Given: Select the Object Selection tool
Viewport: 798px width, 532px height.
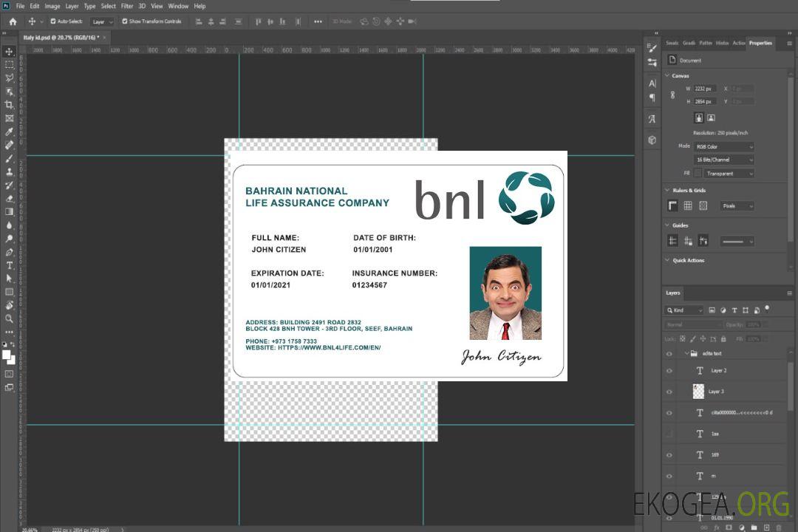Looking at the screenshot, I should (x=9, y=91).
